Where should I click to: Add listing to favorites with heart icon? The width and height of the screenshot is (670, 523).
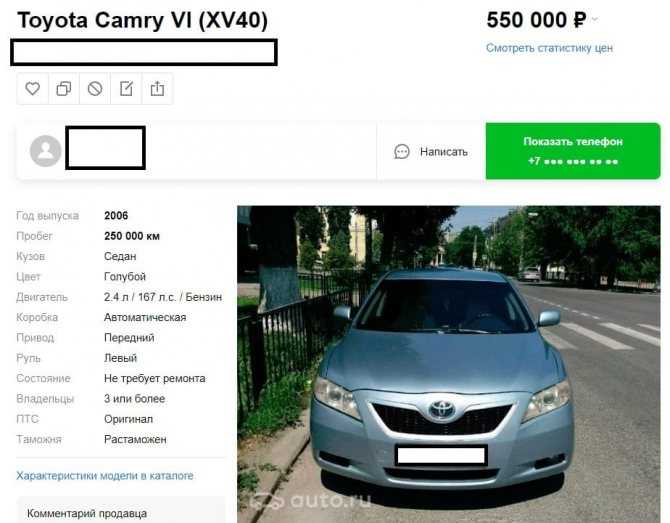(x=32, y=89)
